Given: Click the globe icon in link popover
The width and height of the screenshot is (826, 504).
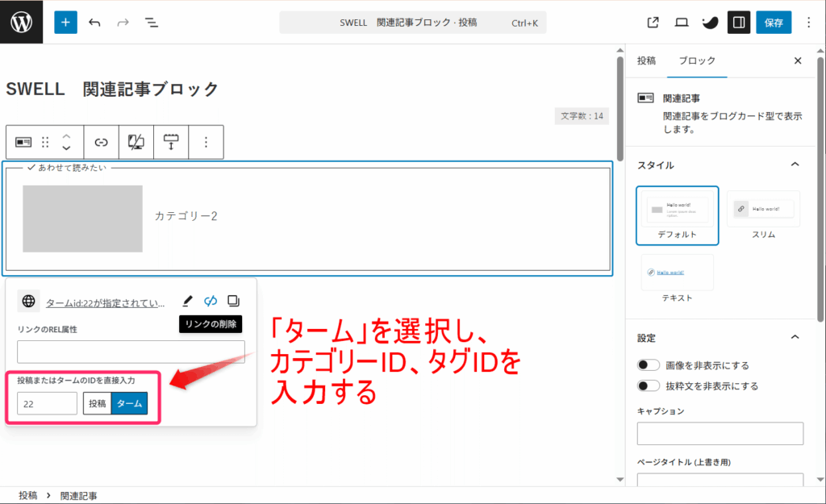Looking at the screenshot, I should tap(28, 301).
